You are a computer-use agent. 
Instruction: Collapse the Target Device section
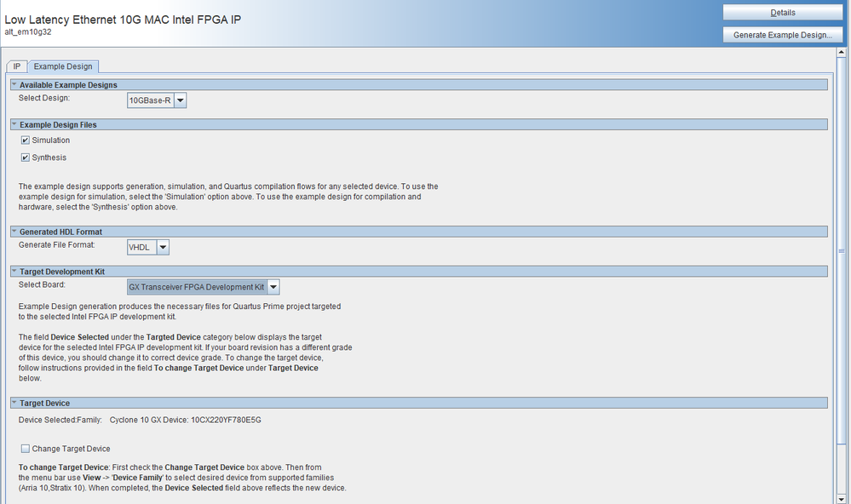14,403
